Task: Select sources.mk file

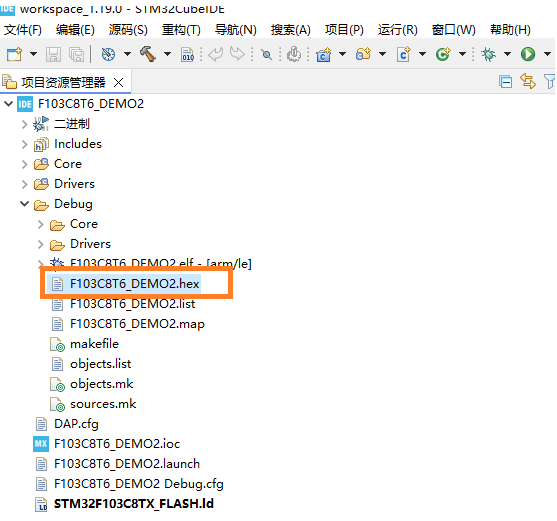Action: [x=103, y=404]
